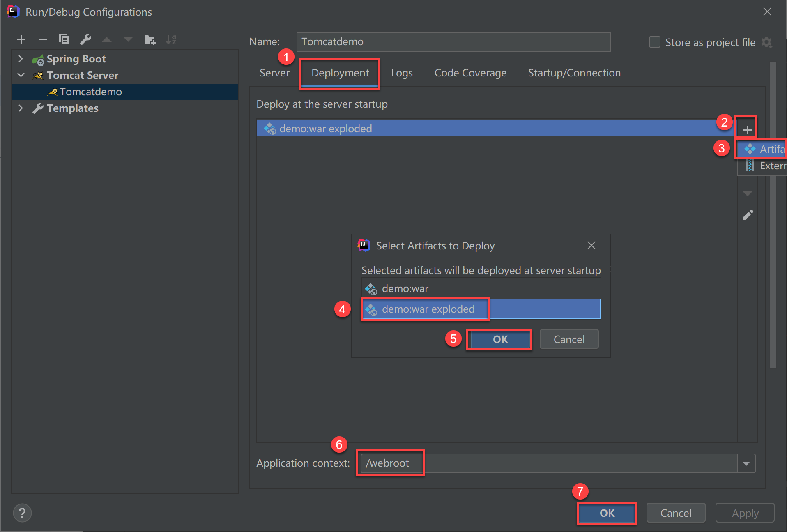This screenshot has width=787, height=532.
Task: Open the Code Coverage tab
Action: tap(470, 73)
